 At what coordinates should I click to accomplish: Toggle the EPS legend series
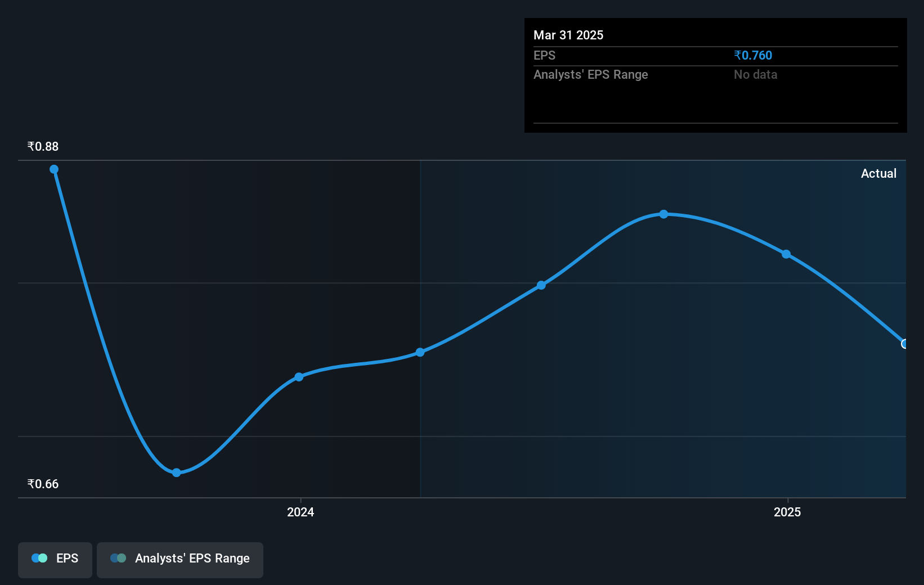tap(55, 560)
